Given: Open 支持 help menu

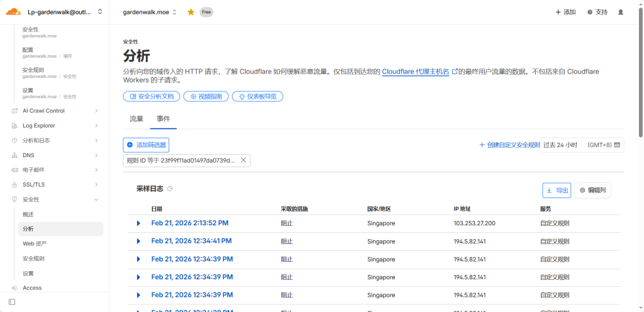Looking at the screenshot, I should click(597, 13).
